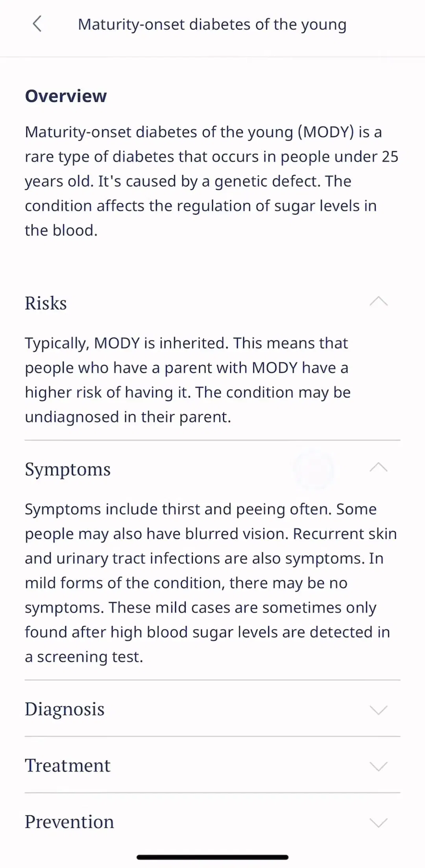Tap the page title Maturity-onset diabetes of the young

(212, 25)
